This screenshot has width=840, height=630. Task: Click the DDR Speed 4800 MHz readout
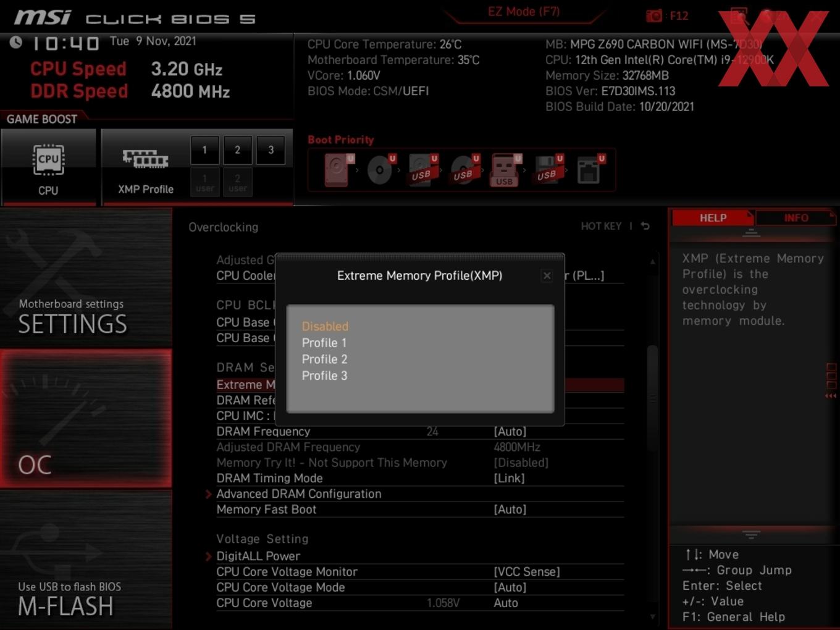pos(130,91)
